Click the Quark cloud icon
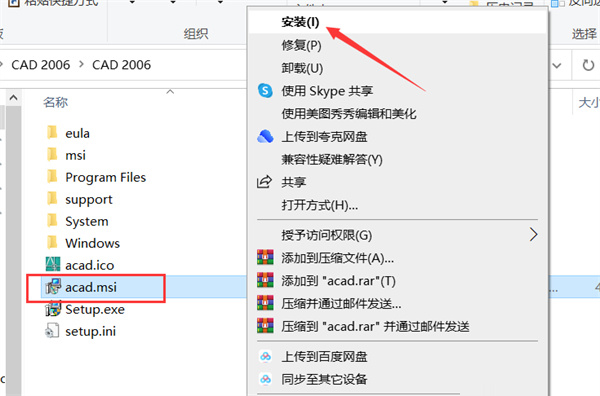 (x=265, y=136)
